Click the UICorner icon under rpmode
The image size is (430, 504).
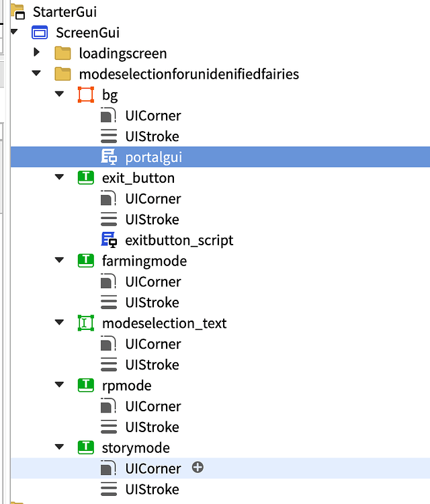pyautogui.click(x=109, y=406)
